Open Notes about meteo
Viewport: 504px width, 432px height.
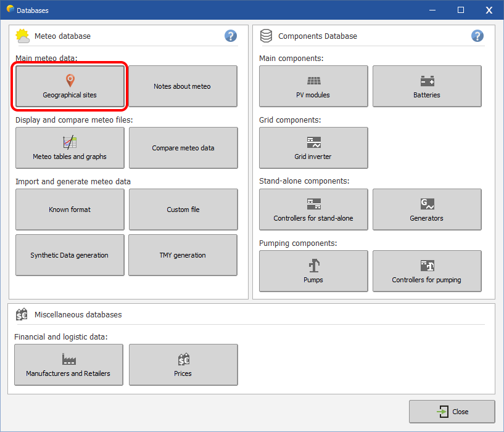click(x=183, y=86)
